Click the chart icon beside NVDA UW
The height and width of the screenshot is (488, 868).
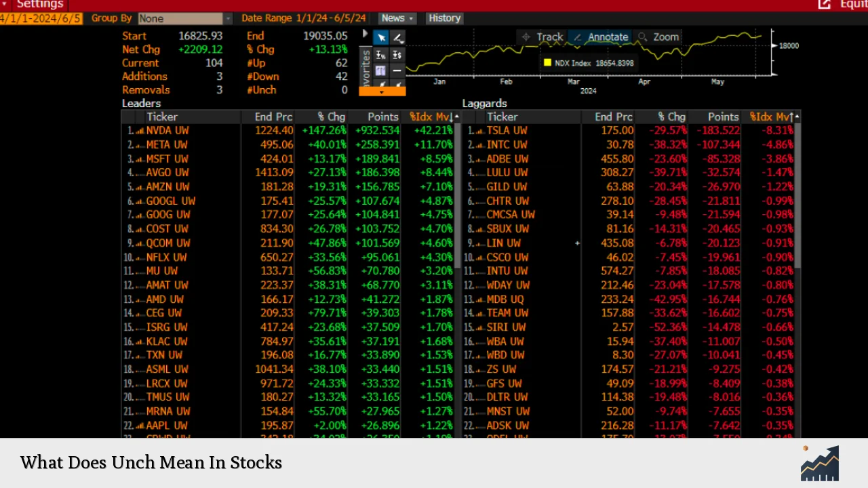[140, 131]
